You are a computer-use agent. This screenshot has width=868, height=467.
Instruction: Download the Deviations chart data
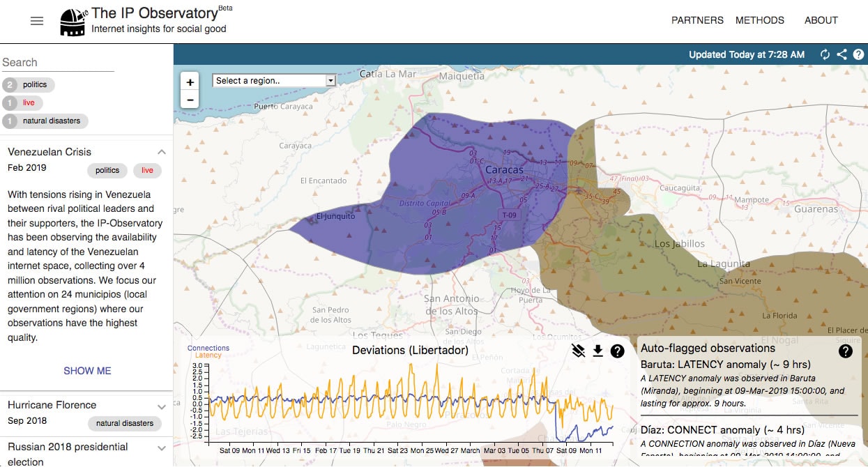(597, 351)
